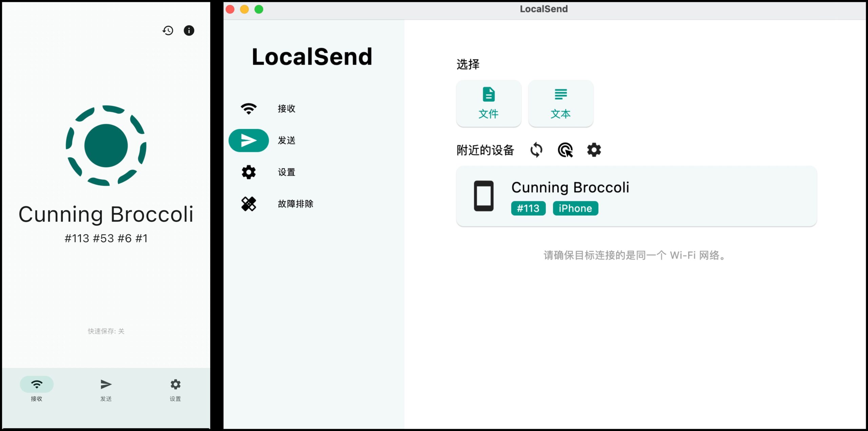
Task: Click the iPhone badge on device card
Action: (x=575, y=208)
